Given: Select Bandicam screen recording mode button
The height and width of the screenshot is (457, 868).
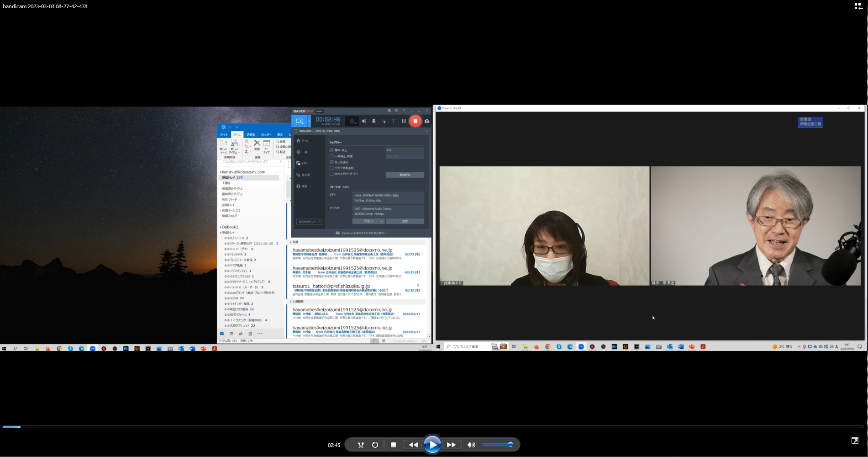Looking at the screenshot, I should [300, 121].
